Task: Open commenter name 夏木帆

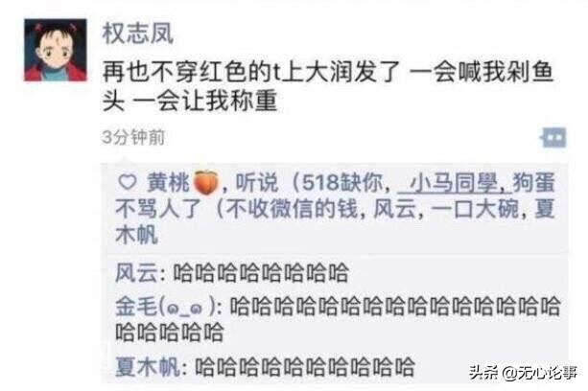Action: tap(148, 366)
